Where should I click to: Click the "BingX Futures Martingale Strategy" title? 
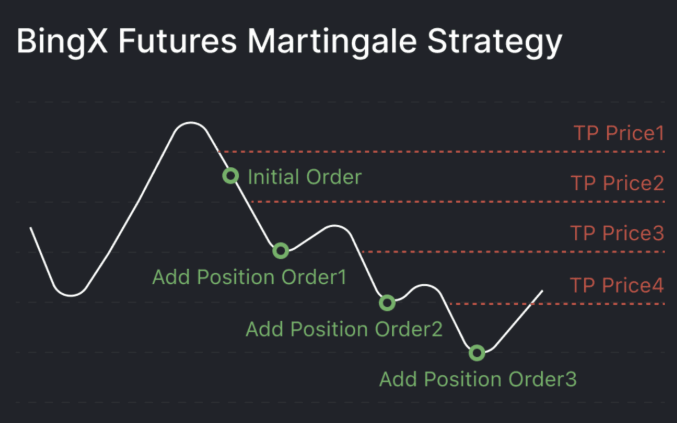coord(287,43)
